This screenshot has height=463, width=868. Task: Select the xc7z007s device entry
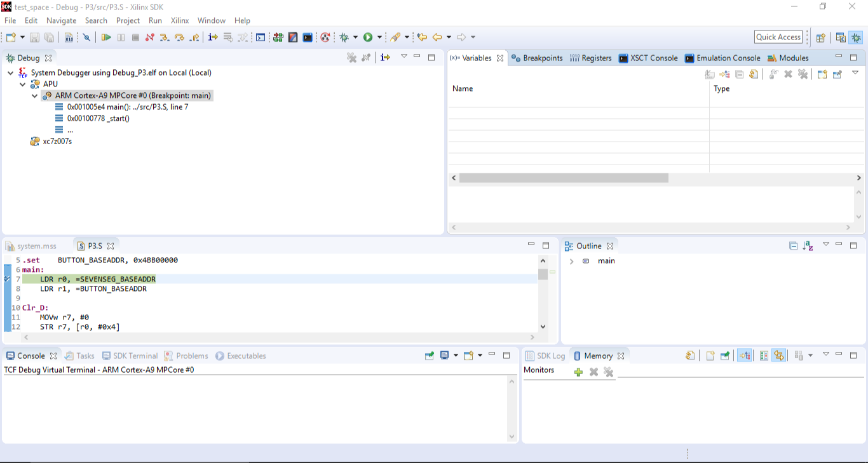click(57, 142)
